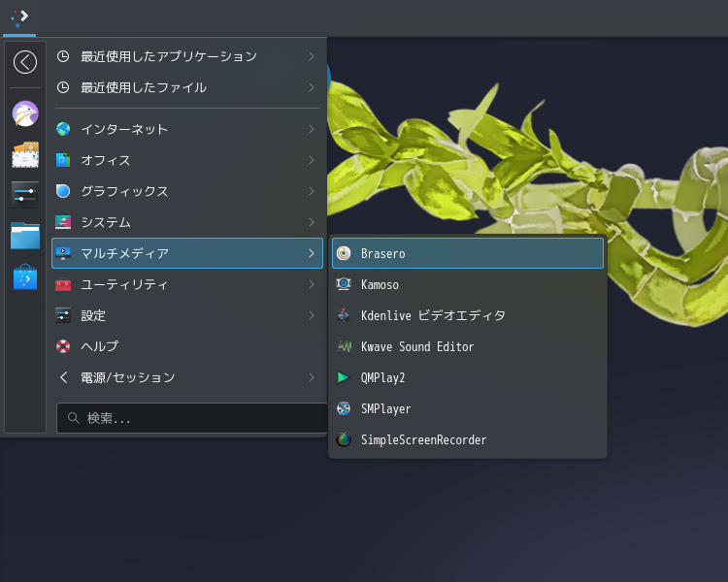728x582 pixels.
Task: Click the システム label
Action: (x=106, y=222)
